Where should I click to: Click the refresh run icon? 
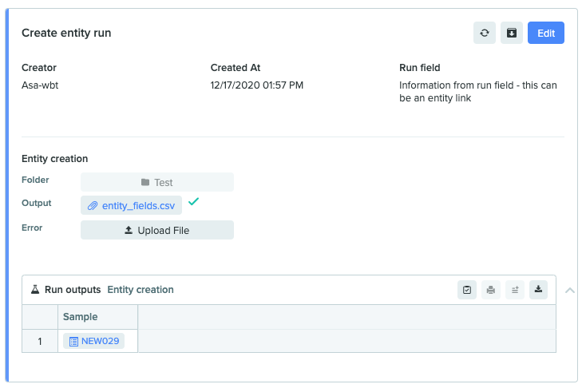pos(485,33)
